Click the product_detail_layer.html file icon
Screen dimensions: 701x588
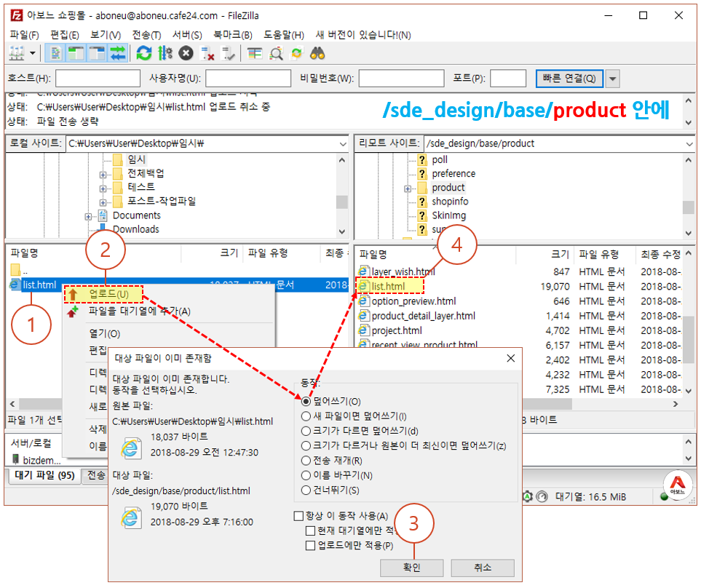tap(363, 315)
